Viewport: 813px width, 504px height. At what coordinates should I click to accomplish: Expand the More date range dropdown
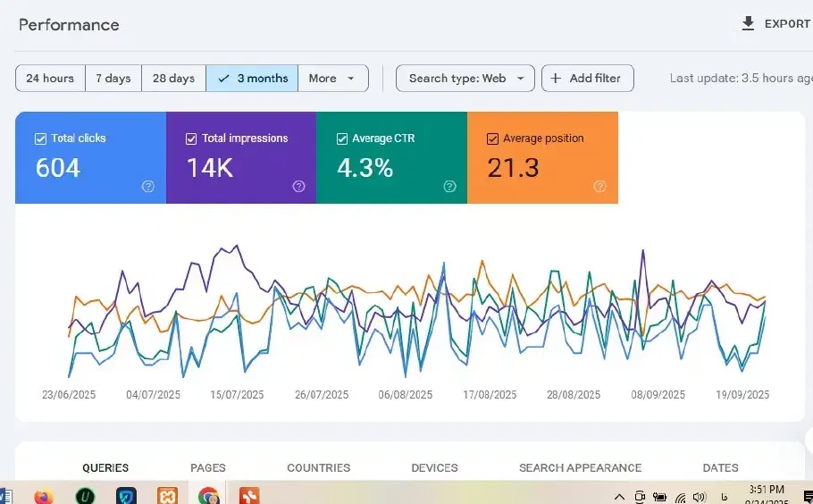coord(332,79)
